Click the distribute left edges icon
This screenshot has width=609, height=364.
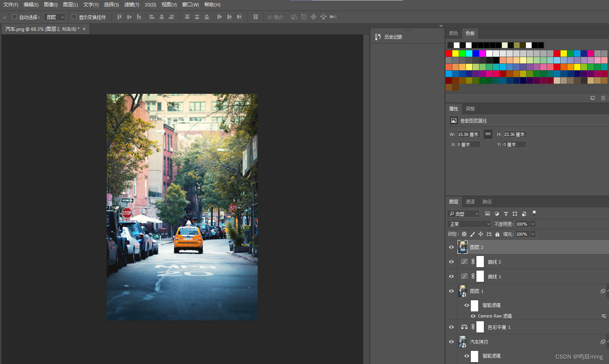click(x=219, y=17)
